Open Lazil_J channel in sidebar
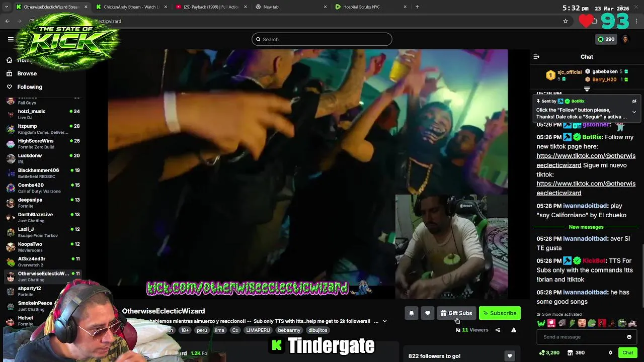644x362 pixels. tap(42, 232)
